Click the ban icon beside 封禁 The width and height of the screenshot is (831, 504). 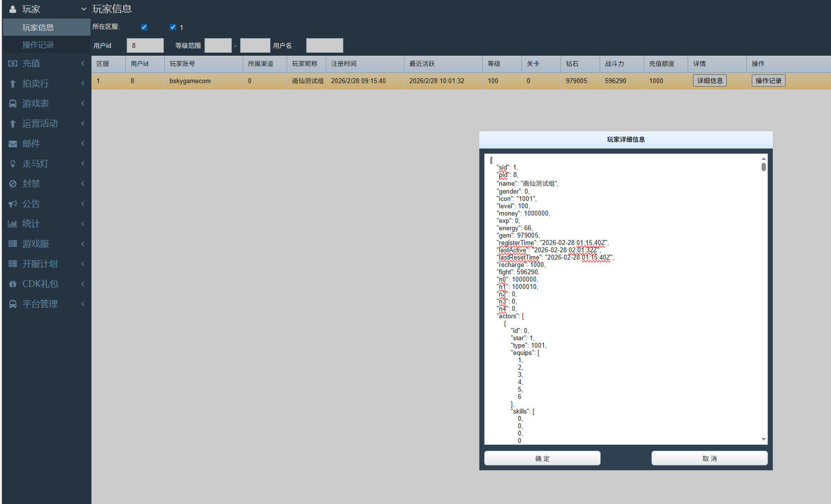(x=13, y=184)
